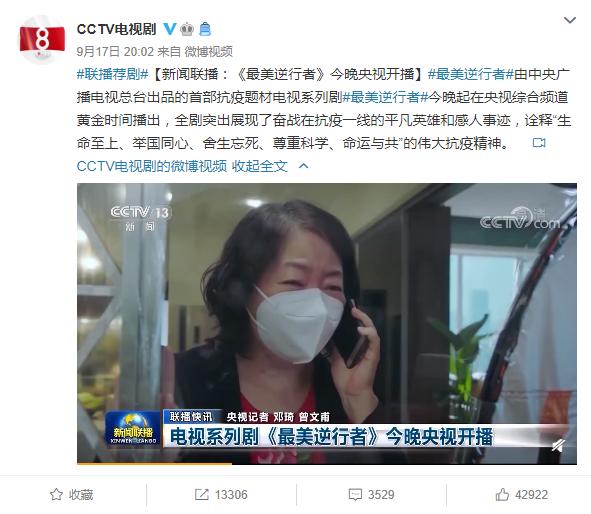Click the star icon to favorite the post

[56, 494]
